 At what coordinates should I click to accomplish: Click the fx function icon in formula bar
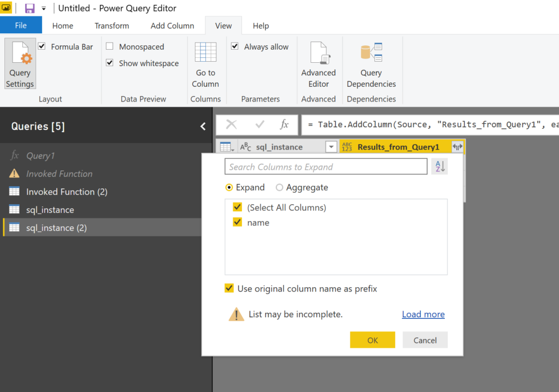pos(284,124)
